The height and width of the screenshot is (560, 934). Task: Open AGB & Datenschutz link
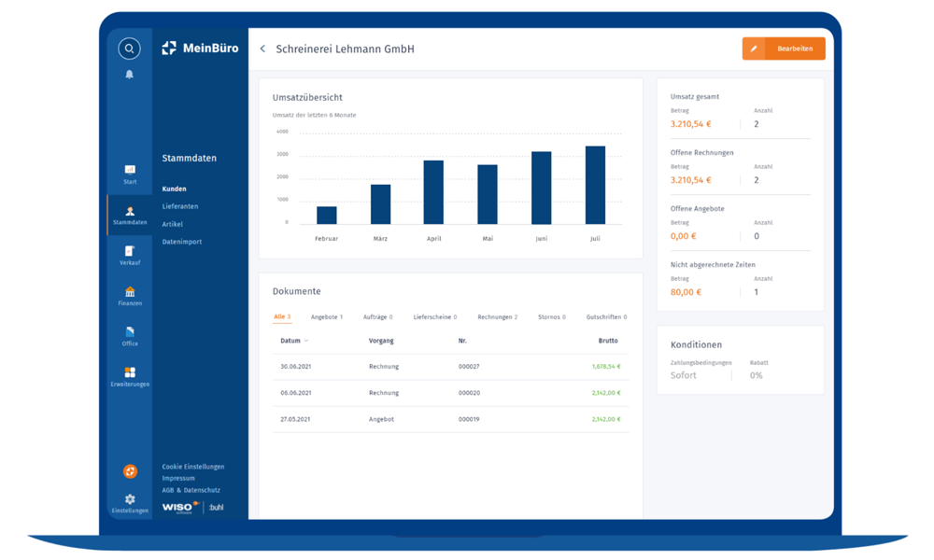191,490
